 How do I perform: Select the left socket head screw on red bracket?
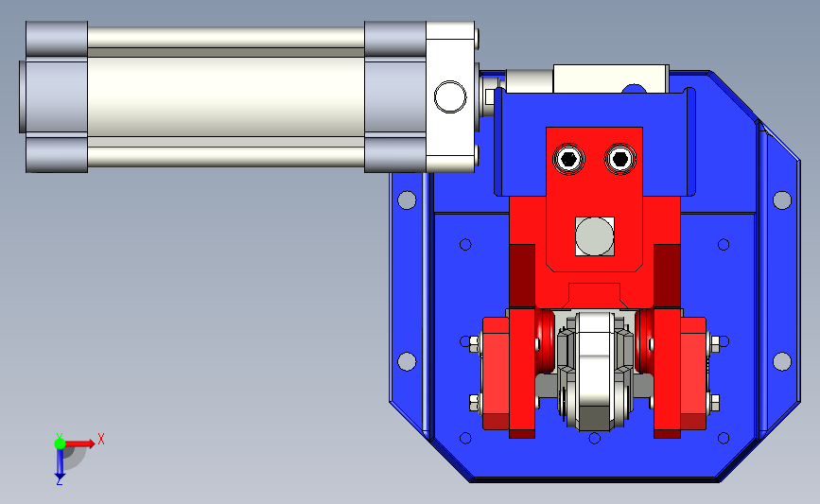coord(568,159)
